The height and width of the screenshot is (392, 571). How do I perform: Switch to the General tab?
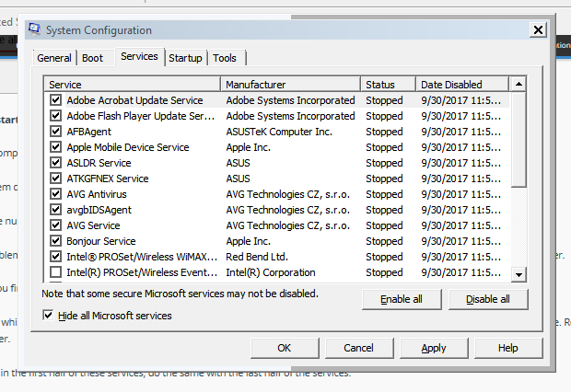click(54, 58)
